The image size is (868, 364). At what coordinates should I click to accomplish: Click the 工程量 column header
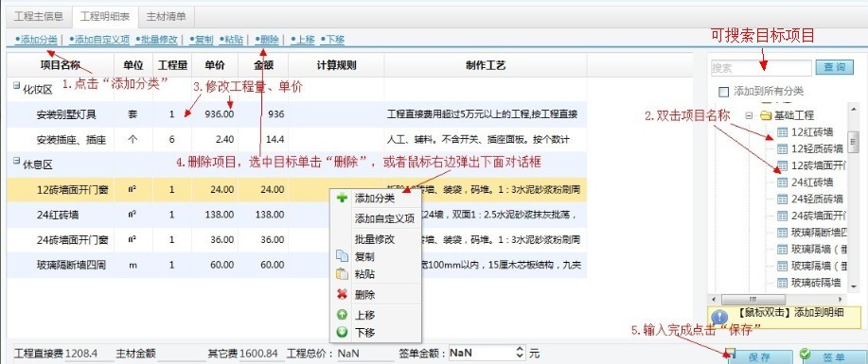coord(172,64)
